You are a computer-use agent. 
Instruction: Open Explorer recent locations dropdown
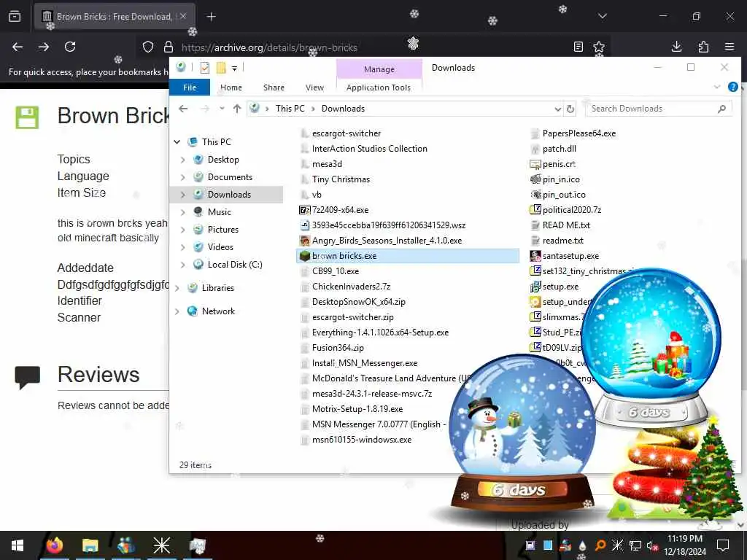pyautogui.click(x=222, y=109)
